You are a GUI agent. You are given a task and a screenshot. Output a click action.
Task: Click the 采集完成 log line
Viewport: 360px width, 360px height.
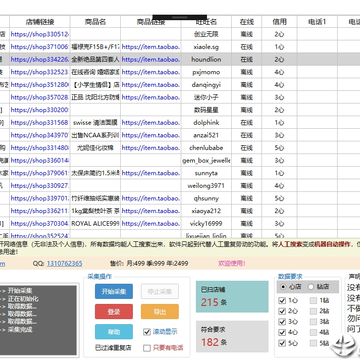coord(20,330)
